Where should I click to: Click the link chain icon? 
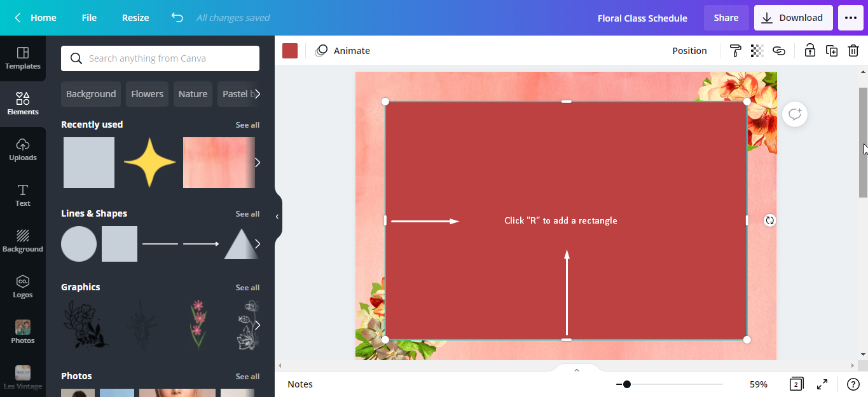coord(779,51)
